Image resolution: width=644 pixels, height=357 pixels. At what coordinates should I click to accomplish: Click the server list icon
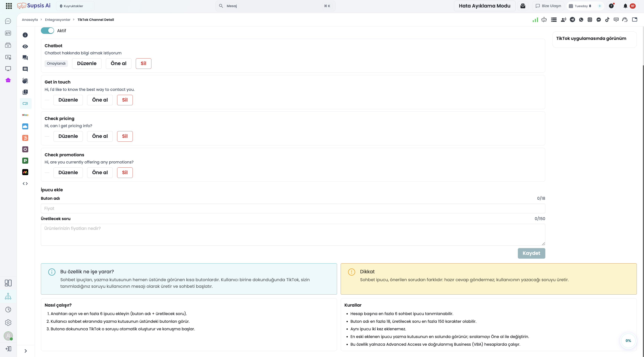coord(554,20)
